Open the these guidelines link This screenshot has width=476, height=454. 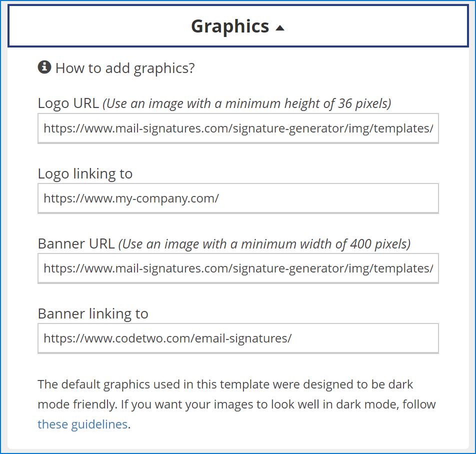pyautogui.click(x=82, y=424)
